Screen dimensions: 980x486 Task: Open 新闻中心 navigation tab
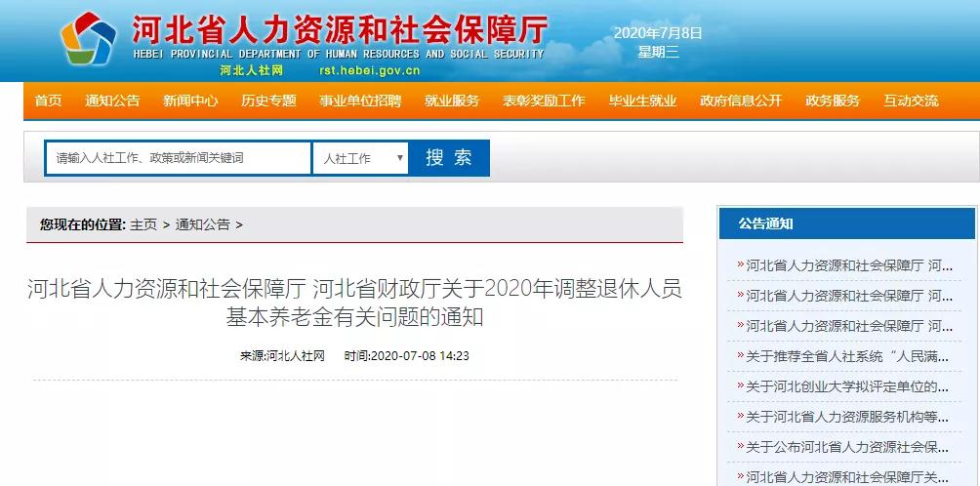click(190, 101)
